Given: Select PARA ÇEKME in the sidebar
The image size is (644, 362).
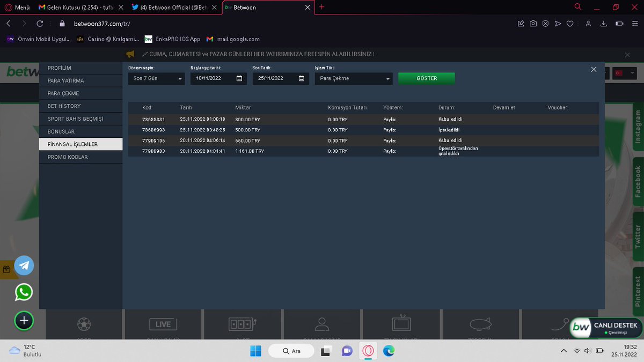Looking at the screenshot, I should 80,93.
